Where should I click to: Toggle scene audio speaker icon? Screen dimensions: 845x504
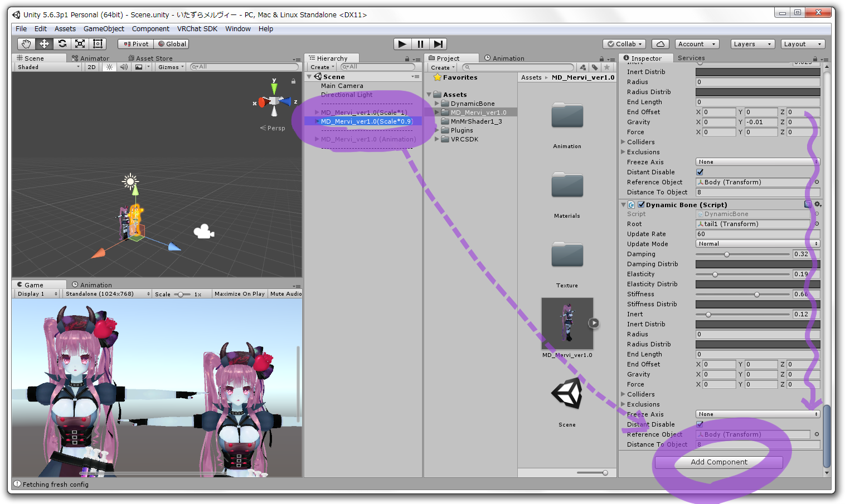124,67
